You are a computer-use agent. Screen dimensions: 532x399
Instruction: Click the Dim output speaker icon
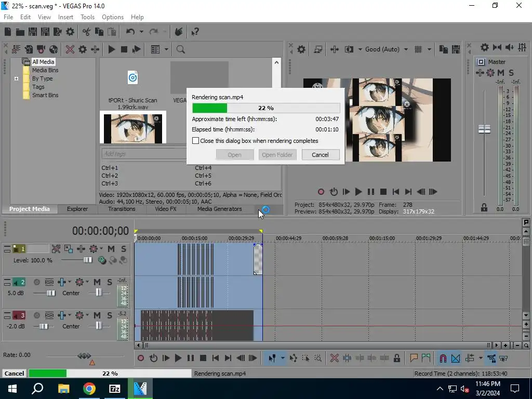509,47
